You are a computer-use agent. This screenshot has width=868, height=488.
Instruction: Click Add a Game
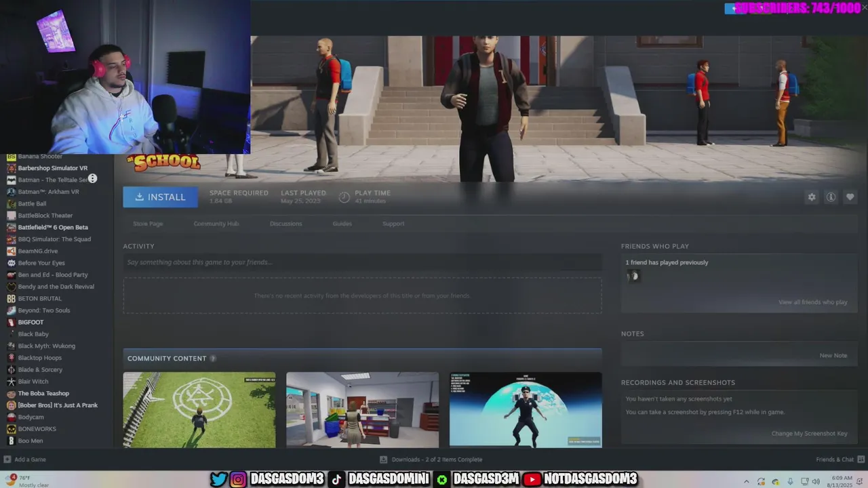(x=26, y=460)
